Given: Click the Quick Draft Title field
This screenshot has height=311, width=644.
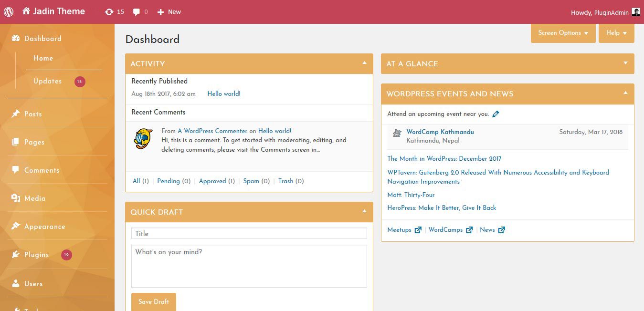Looking at the screenshot, I should point(249,233).
